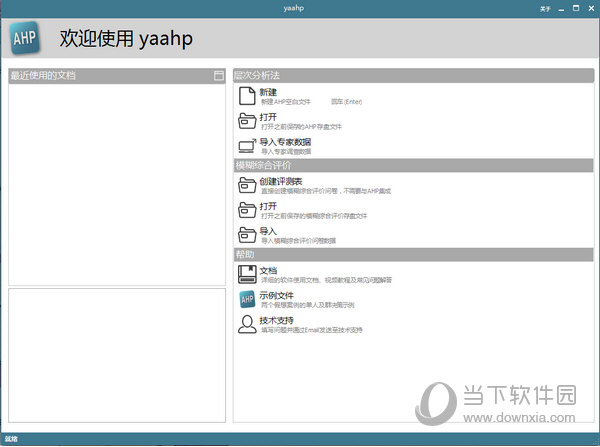600x447 pixels.
Task: Click the AHP 示例文件 icon
Action: point(247,299)
